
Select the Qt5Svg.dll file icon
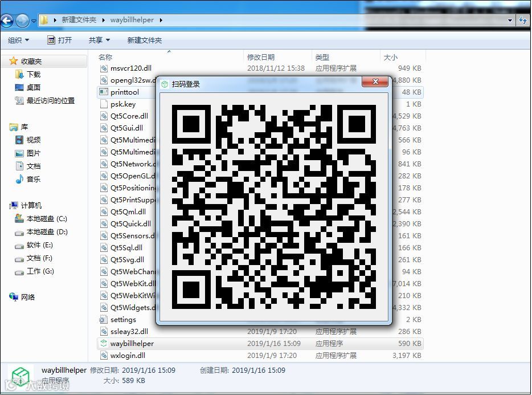104,259
